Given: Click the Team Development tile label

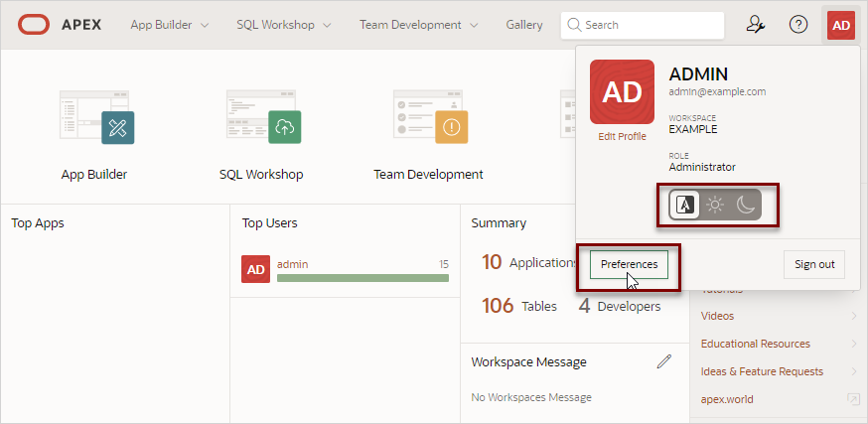Looking at the screenshot, I should tap(428, 175).
